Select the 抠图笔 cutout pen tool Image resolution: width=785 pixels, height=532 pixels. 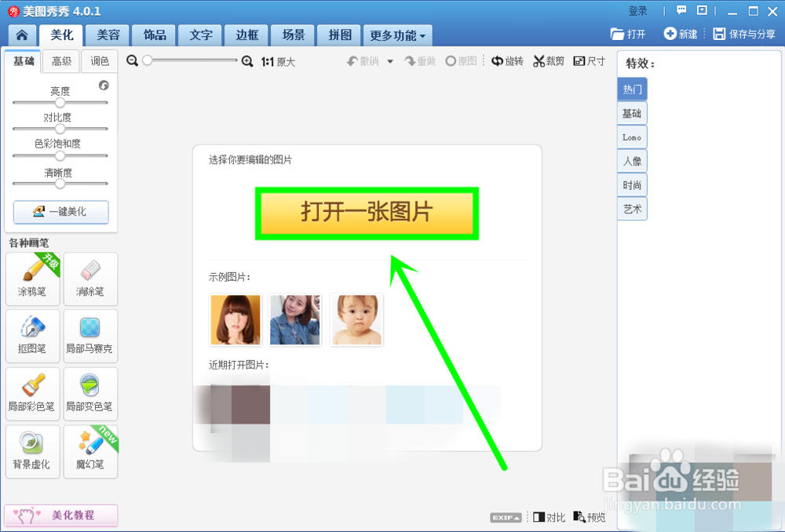[x=32, y=336]
